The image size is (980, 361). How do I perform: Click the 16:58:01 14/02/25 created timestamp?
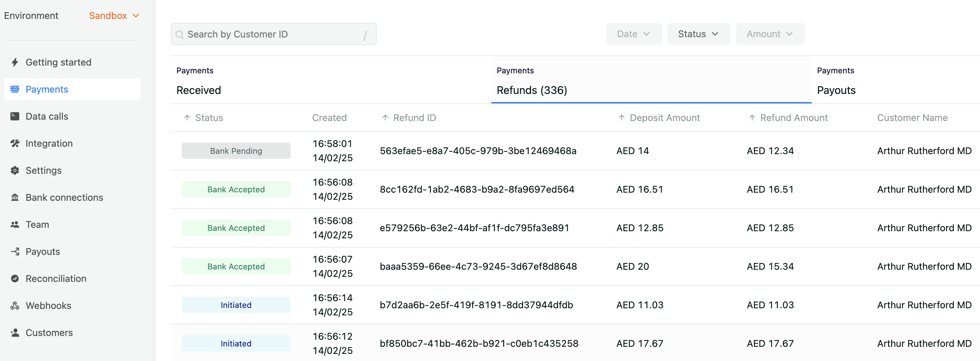[x=333, y=151]
